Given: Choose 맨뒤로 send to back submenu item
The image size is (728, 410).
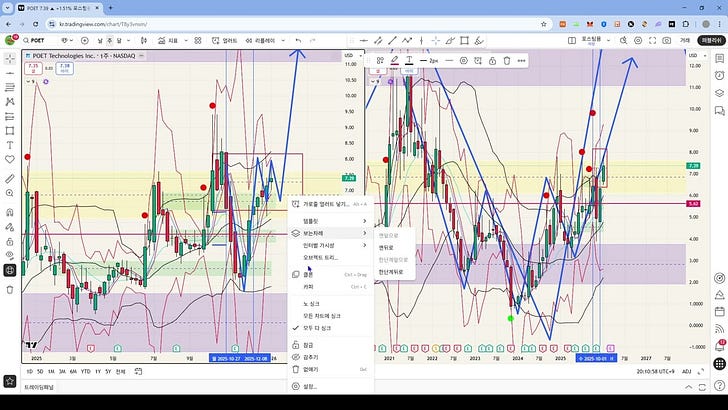Looking at the screenshot, I should tap(395, 247).
